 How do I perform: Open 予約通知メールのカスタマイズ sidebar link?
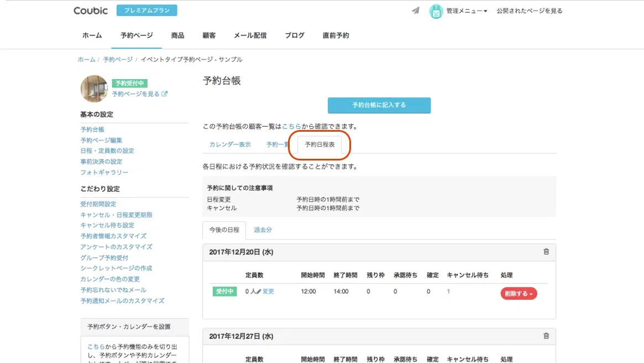click(x=122, y=301)
